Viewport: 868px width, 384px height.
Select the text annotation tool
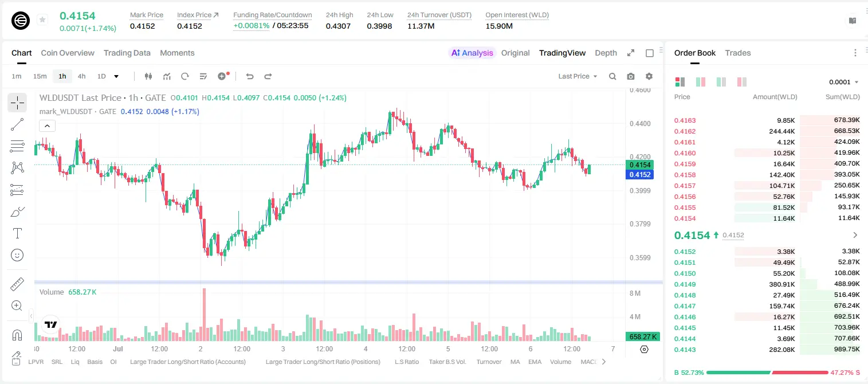click(x=17, y=233)
